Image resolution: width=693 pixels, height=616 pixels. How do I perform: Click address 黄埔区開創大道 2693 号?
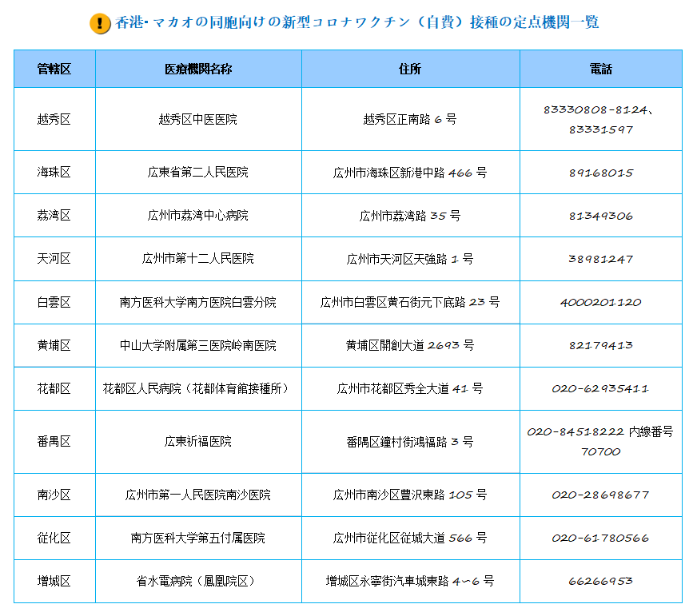pos(410,345)
